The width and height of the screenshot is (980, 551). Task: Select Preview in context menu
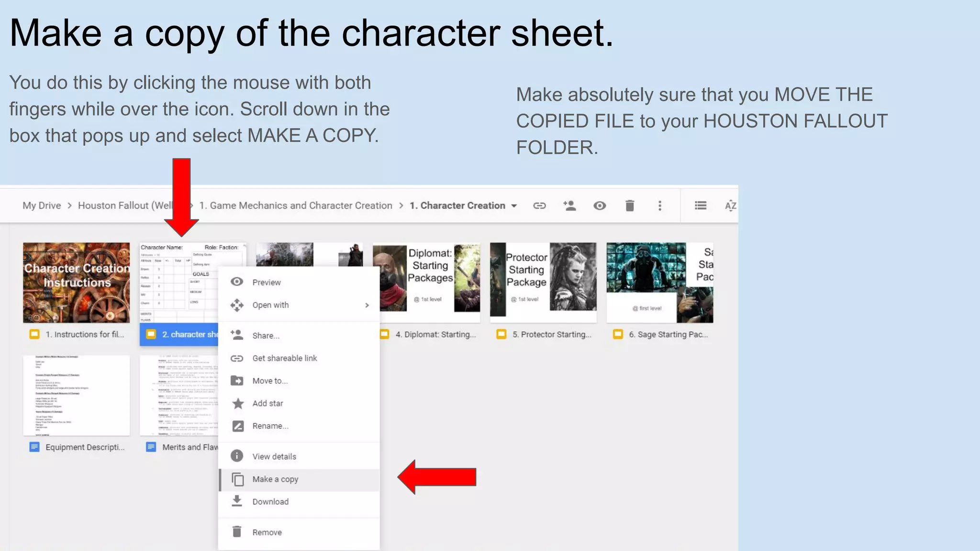[x=299, y=282]
